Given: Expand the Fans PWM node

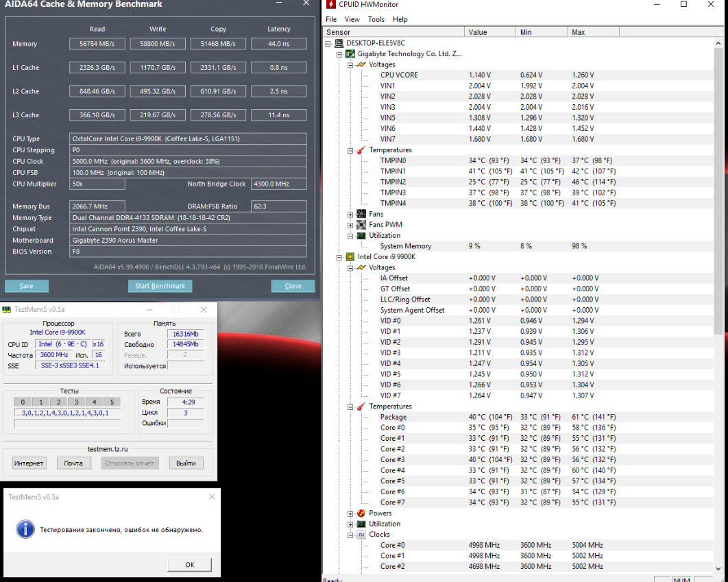Looking at the screenshot, I should pyautogui.click(x=350, y=225).
